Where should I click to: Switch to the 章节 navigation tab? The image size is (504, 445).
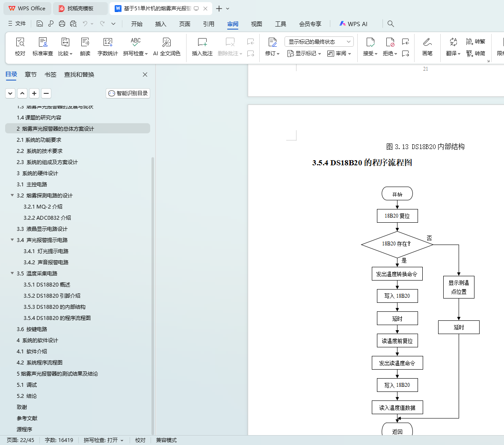(30, 75)
